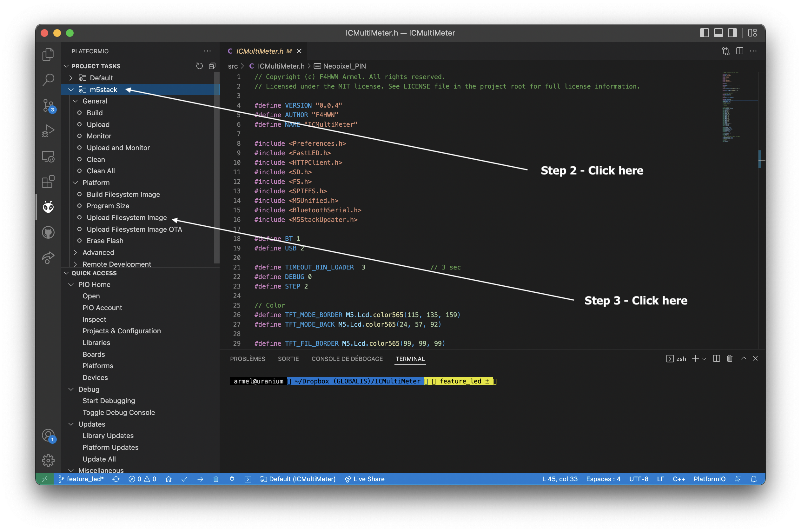
Task: Collapse the PROJECT TASKS section
Action: click(66, 66)
